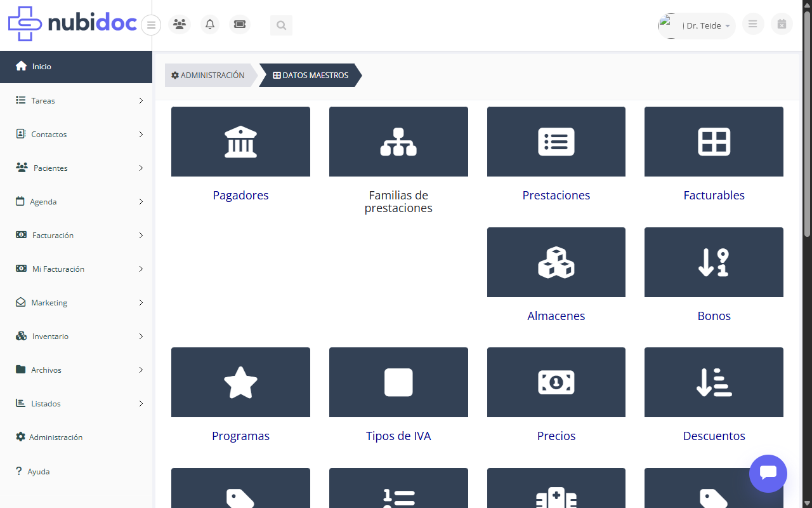Click the Bonos sort icon tile
The image size is (812, 508).
[714, 262]
